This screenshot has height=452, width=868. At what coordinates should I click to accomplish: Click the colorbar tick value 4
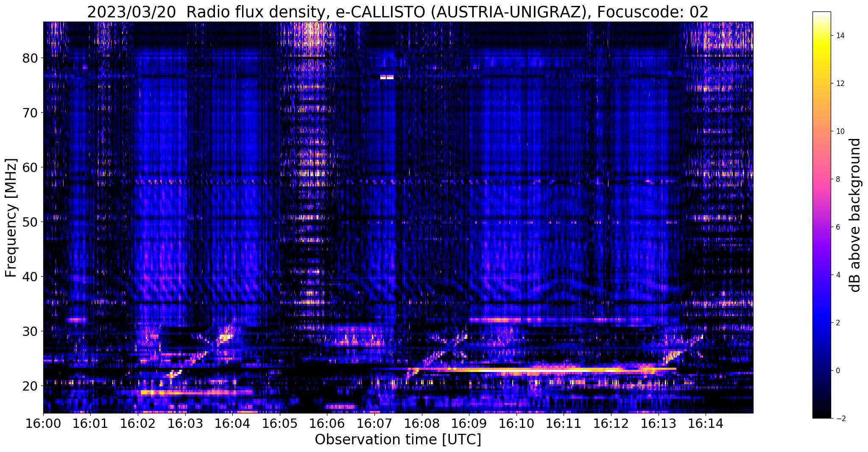click(x=837, y=275)
